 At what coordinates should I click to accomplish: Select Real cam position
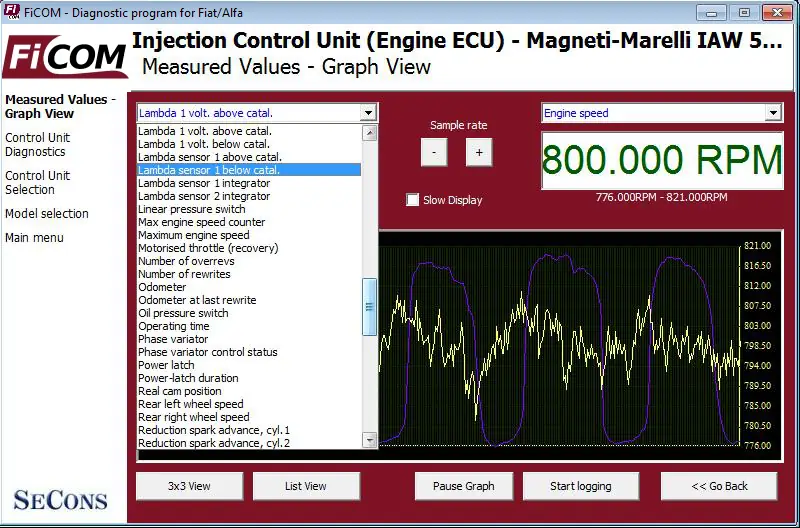(x=249, y=391)
